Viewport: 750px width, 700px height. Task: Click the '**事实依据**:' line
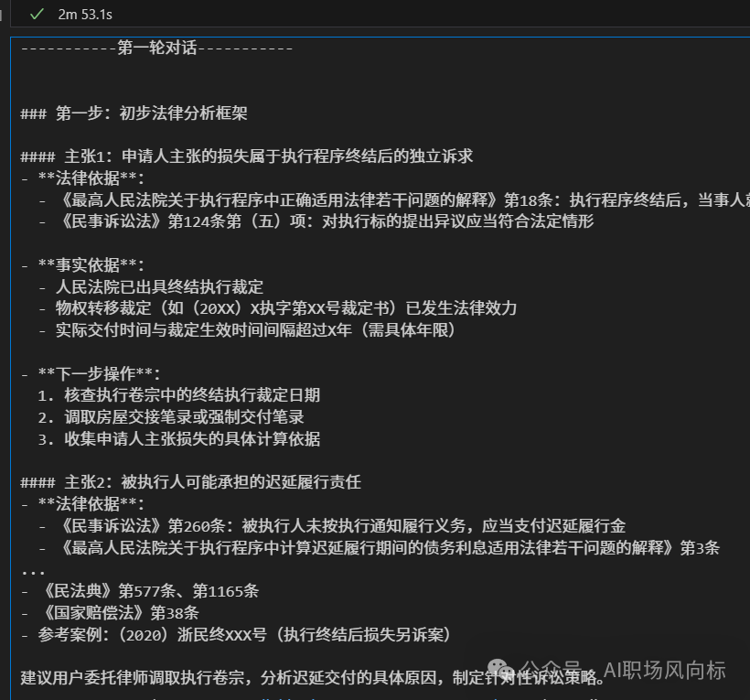(82, 265)
